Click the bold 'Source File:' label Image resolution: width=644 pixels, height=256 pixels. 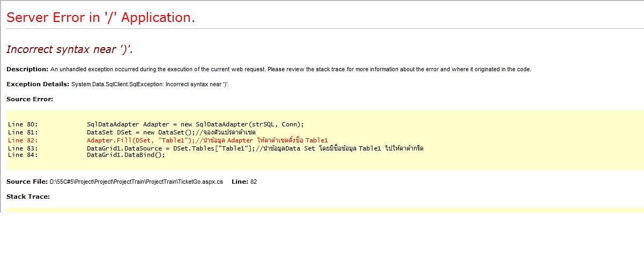click(x=27, y=182)
